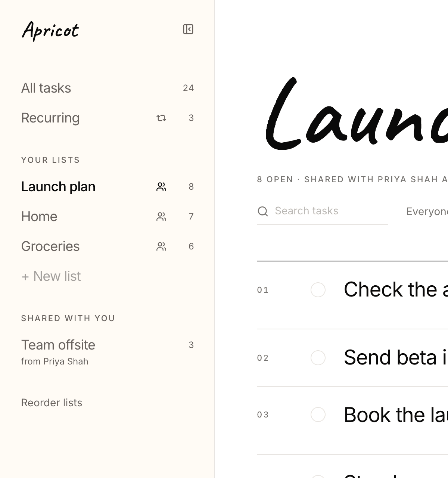Click the '8 OPEN · SHARED WITH' status line
This screenshot has height=478, width=448.
click(352, 179)
